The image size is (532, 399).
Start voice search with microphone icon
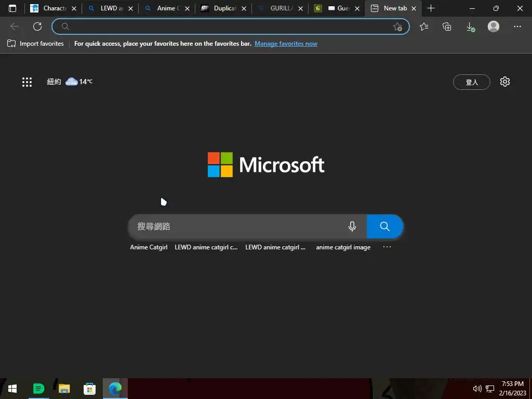tap(352, 227)
